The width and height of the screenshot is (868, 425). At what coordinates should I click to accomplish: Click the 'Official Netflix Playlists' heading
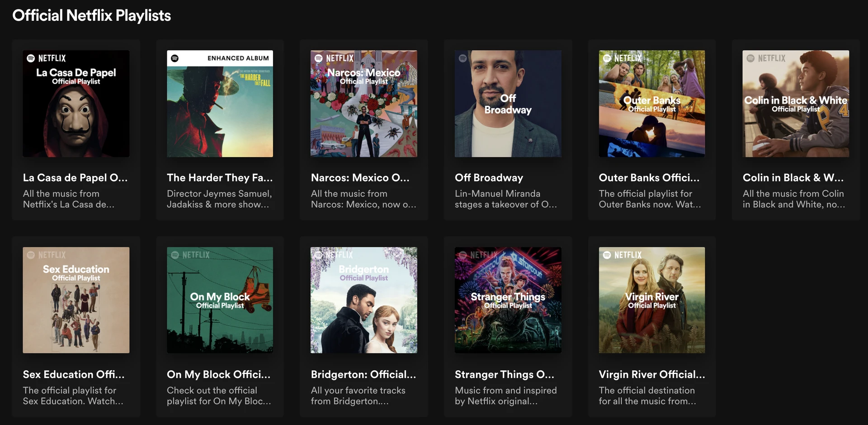[x=92, y=16]
